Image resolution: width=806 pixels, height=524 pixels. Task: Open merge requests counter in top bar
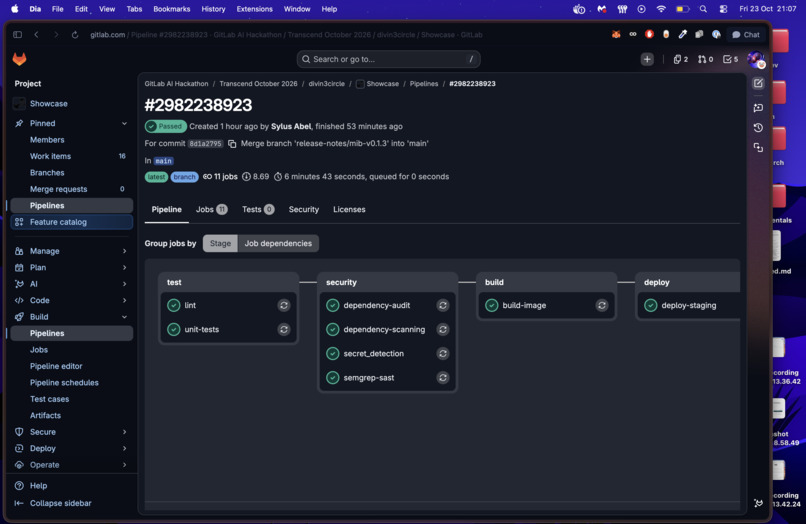point(705,59)
